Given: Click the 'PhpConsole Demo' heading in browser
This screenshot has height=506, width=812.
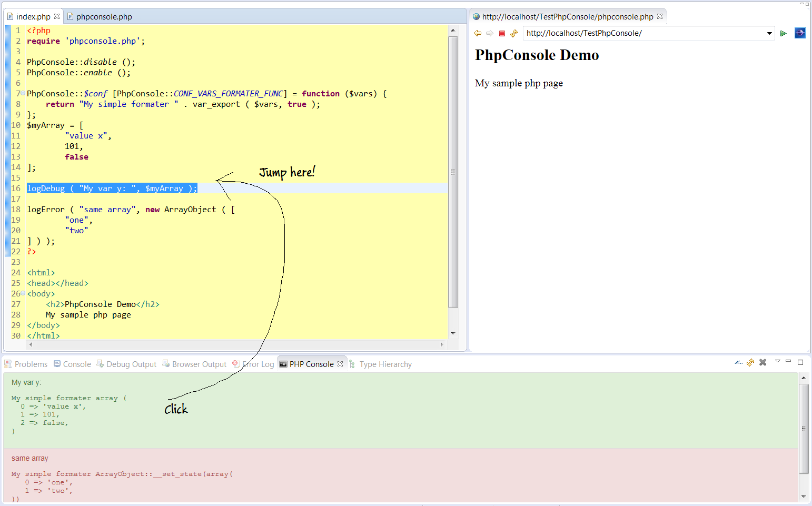Looking at the screenshot, I should pyautogui.click(x=537, y=55).
